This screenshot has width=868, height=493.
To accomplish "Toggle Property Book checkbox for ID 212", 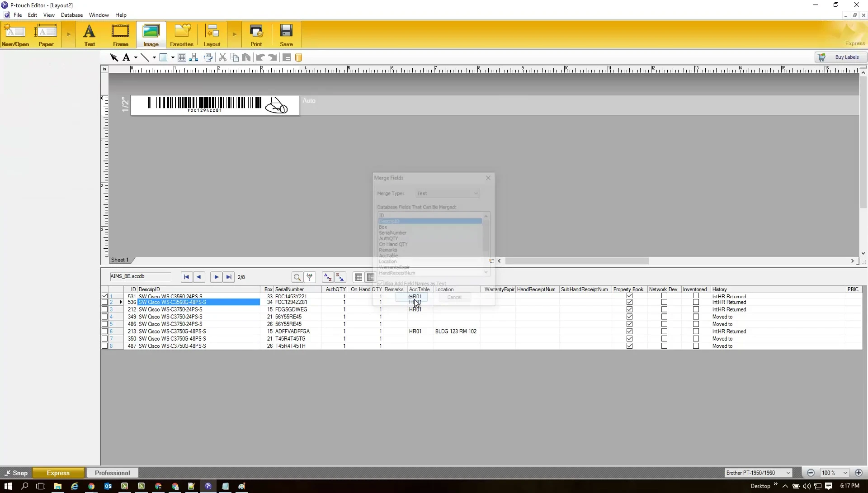I will coord(629,310).
